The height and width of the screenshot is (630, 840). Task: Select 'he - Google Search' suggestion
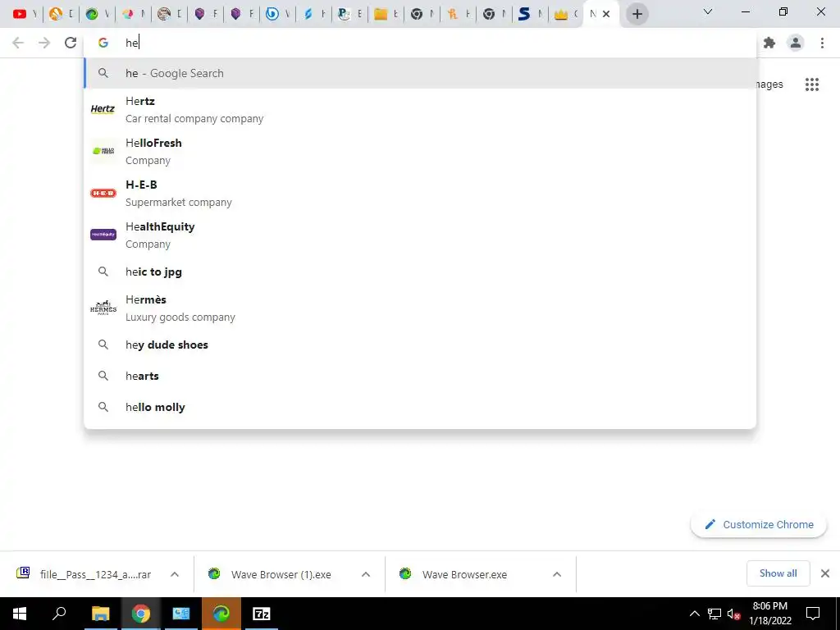click(x=420, y=73)
